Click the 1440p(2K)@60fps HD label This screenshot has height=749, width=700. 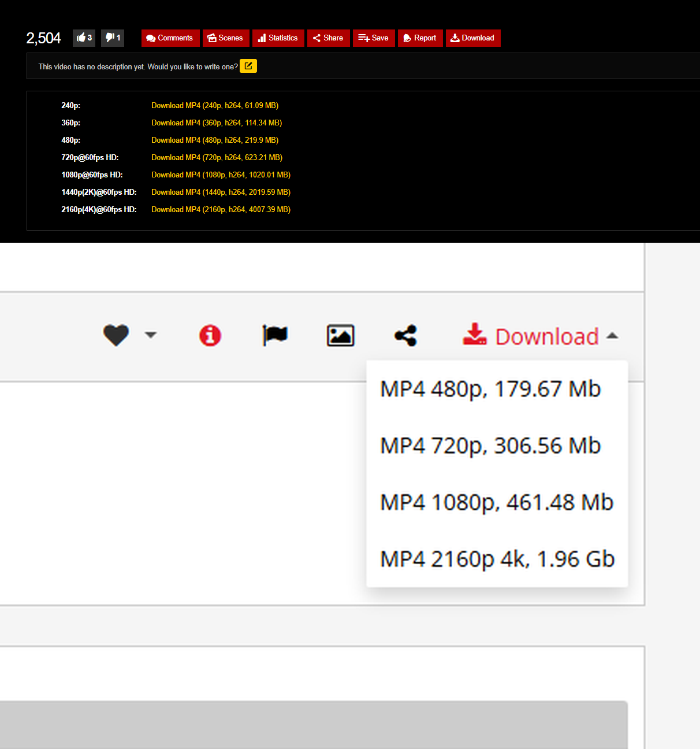click(x=99, y=192)
